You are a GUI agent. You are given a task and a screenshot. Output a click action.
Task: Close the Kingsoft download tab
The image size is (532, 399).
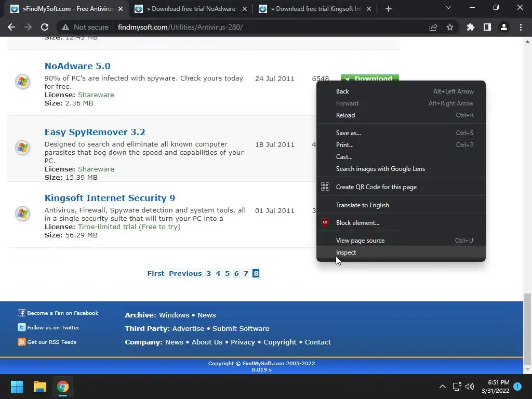click(369, 9)
